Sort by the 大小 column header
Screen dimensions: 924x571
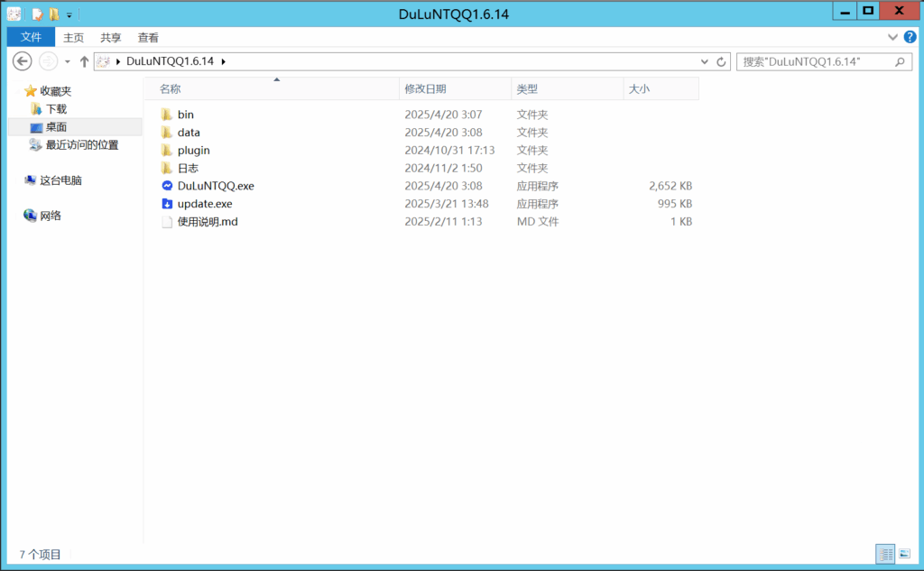point(661,89)
